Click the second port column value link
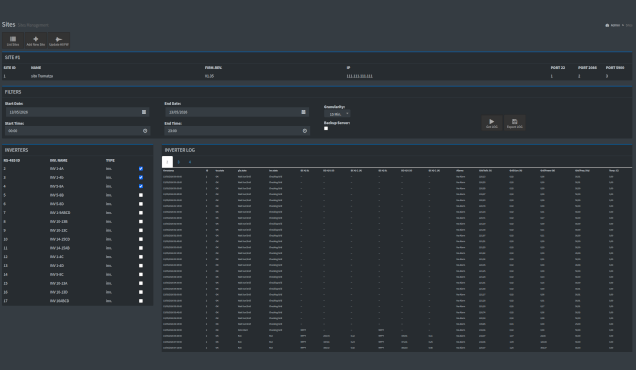 [x=579, y=76]
